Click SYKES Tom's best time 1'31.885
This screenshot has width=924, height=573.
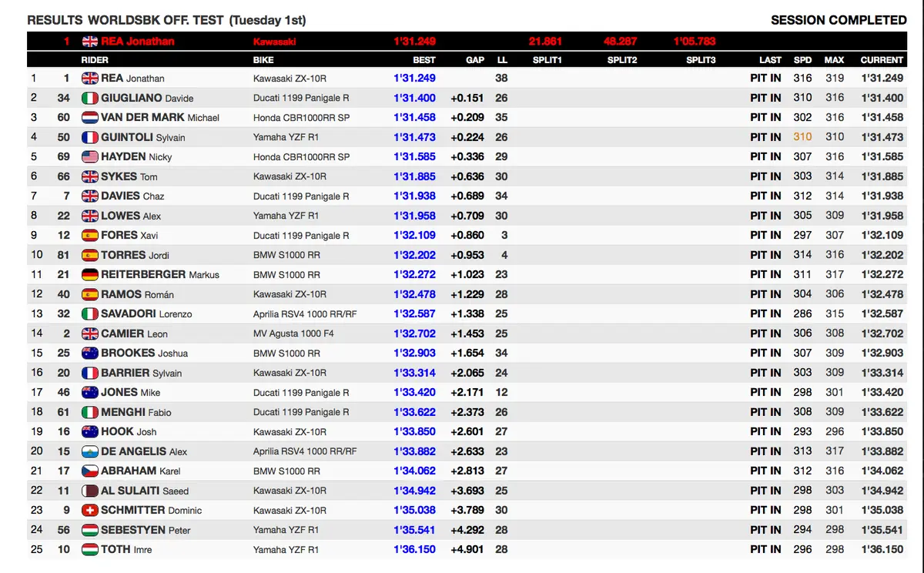pyautogui.click(x=414, y=176)
